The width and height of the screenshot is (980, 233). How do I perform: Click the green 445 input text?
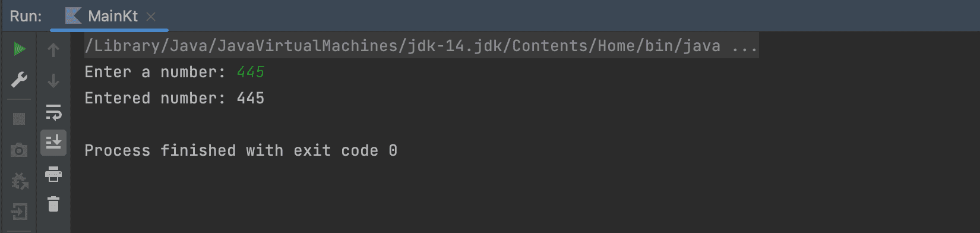tap(251, 72)
